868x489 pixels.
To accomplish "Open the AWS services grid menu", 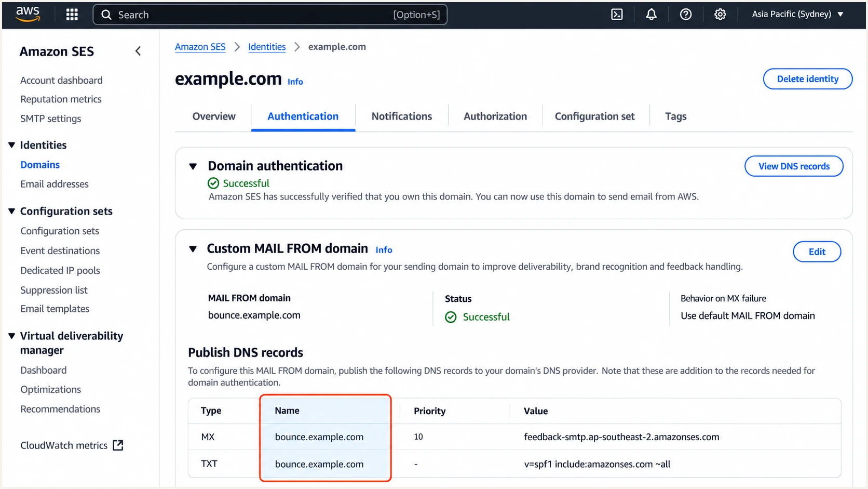I will [x=72, y=15].
